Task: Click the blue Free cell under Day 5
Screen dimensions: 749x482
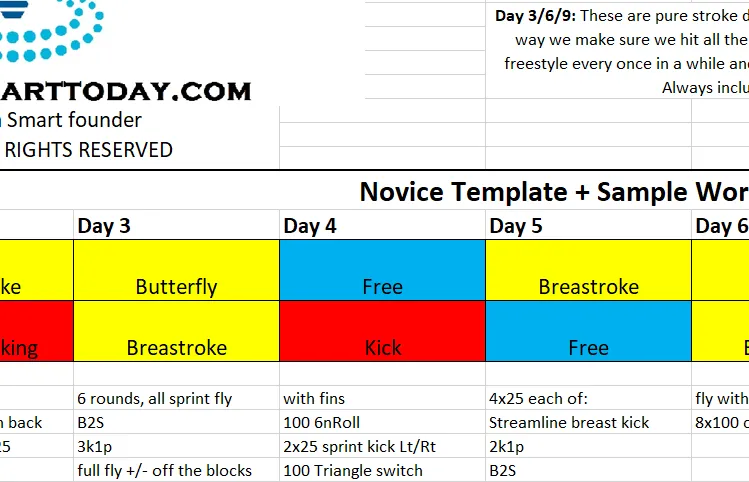Action: pos(588,331)
